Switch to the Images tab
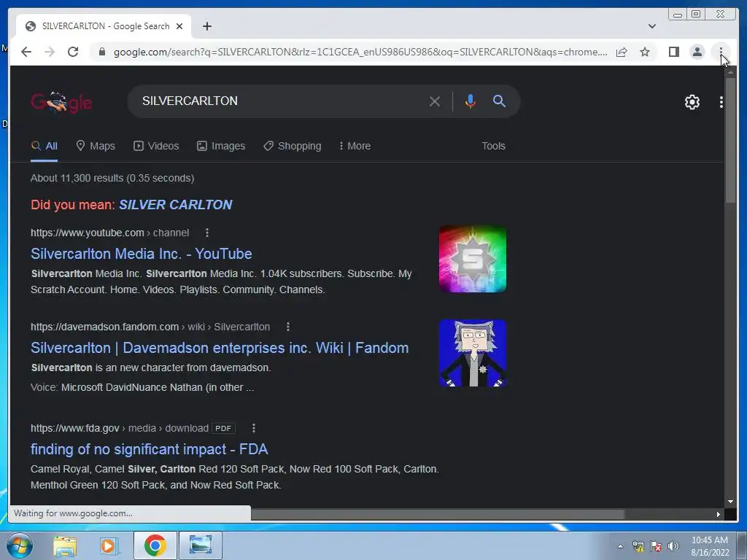747x560 pixels. tap(221, 146)
